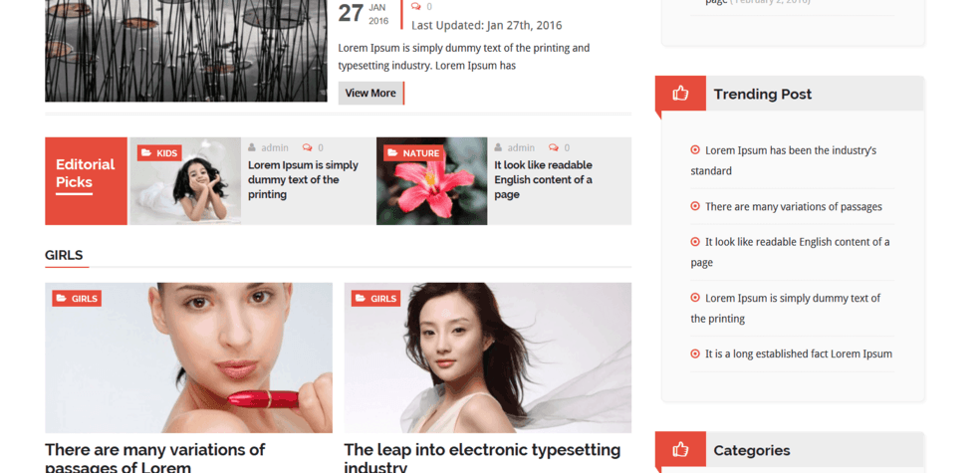
Task: Open the 'Lorem Ipsum is simply dummy text' editorial headline
Action: (x=303, y=180)
